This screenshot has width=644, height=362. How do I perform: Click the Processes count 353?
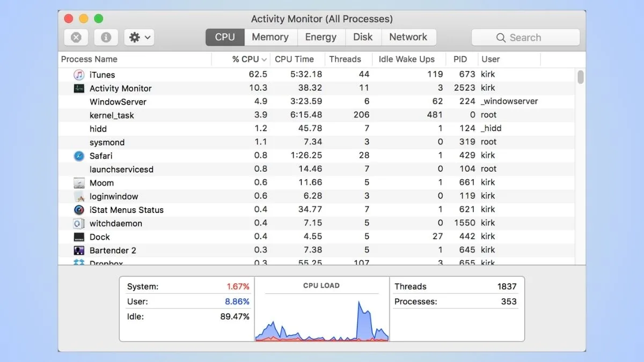509,301
